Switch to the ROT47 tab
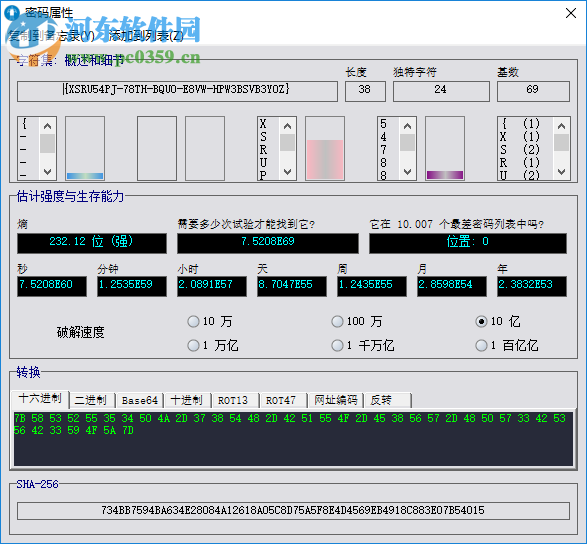The height and width of the screenshot is (544, 587). point(283,400)
